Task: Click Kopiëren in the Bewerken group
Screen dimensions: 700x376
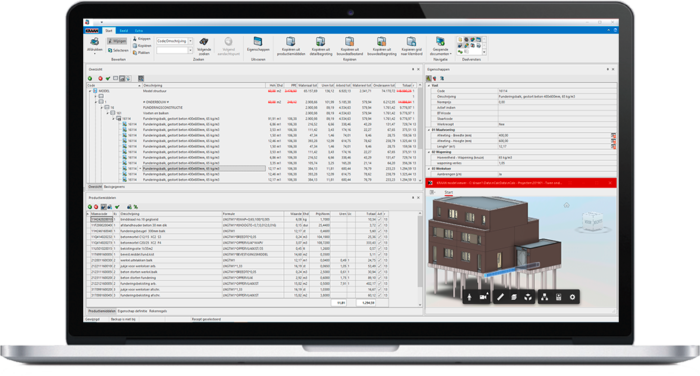Action: click(142, 46)
